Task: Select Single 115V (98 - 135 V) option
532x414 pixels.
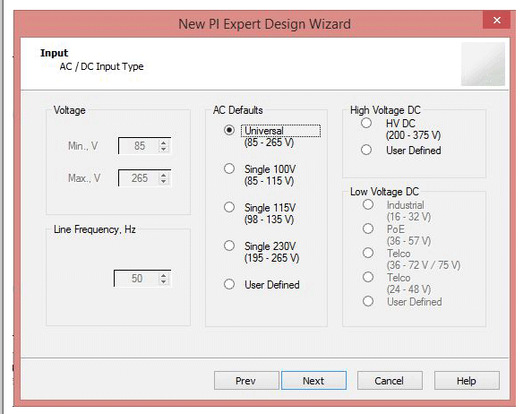Action: (x=229, y=207)
